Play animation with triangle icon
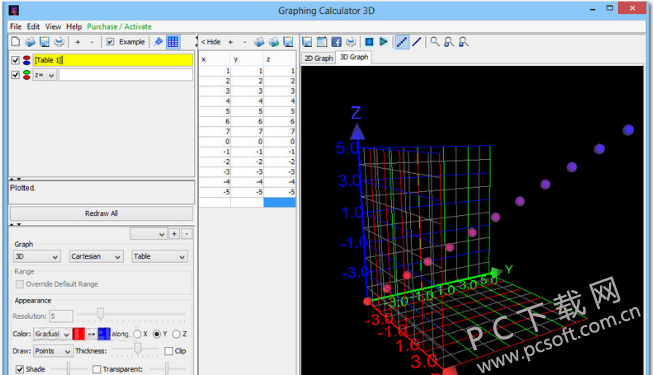This screenshot has width=653, height=375. [384, 42]
